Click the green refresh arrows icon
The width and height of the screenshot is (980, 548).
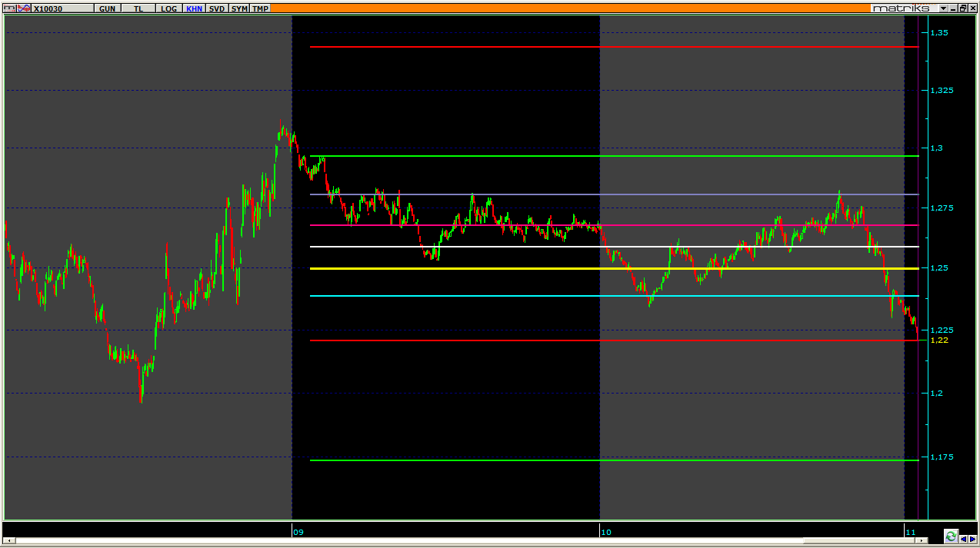(951, 536)
